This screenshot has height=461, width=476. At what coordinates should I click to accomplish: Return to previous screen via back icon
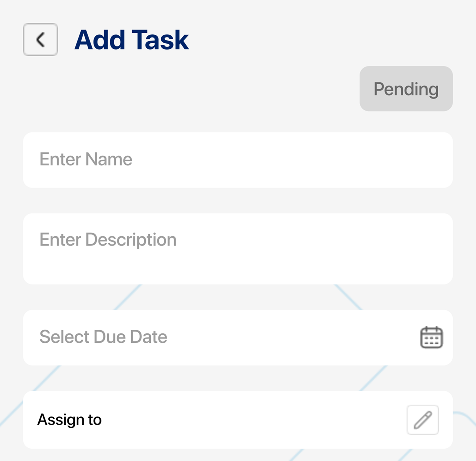pos(40,39)
